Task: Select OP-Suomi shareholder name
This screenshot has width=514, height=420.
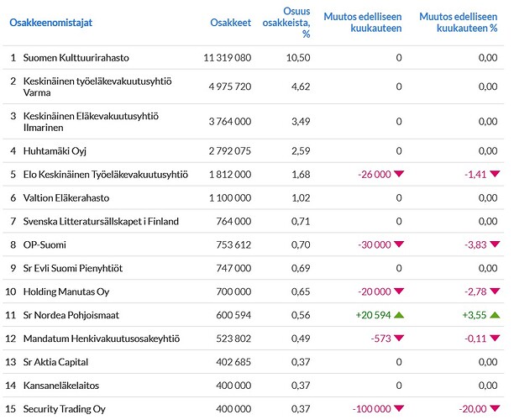Action: (x=45, y=245)
